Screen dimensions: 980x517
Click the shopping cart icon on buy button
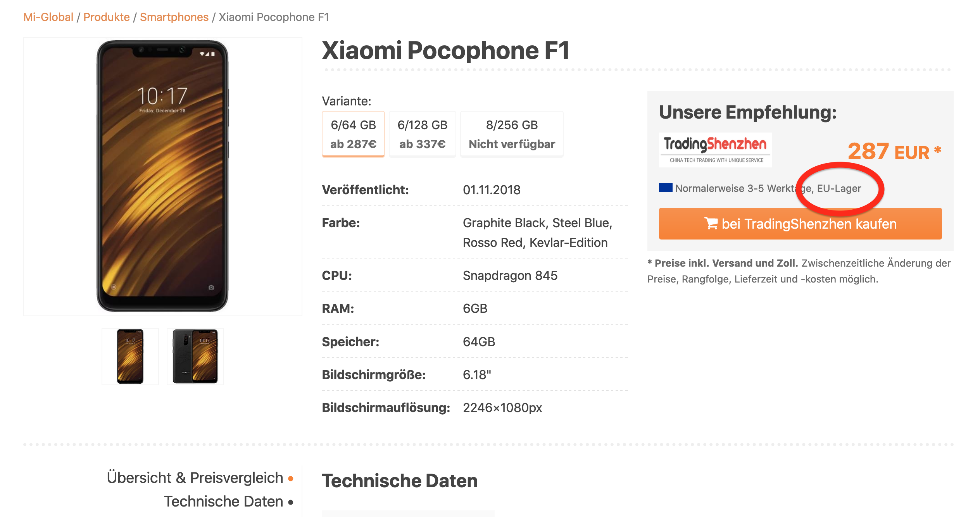pos(711,224)
